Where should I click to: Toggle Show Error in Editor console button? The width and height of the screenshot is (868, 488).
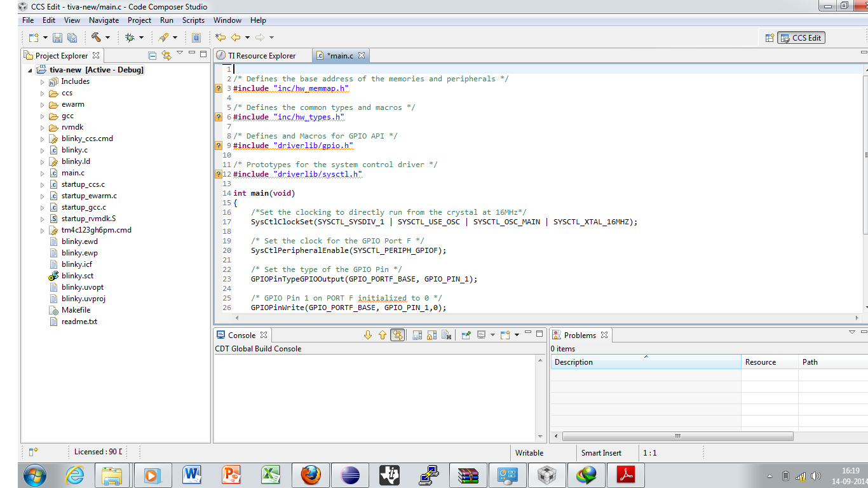pyautogui.click(x=397, y=335)
